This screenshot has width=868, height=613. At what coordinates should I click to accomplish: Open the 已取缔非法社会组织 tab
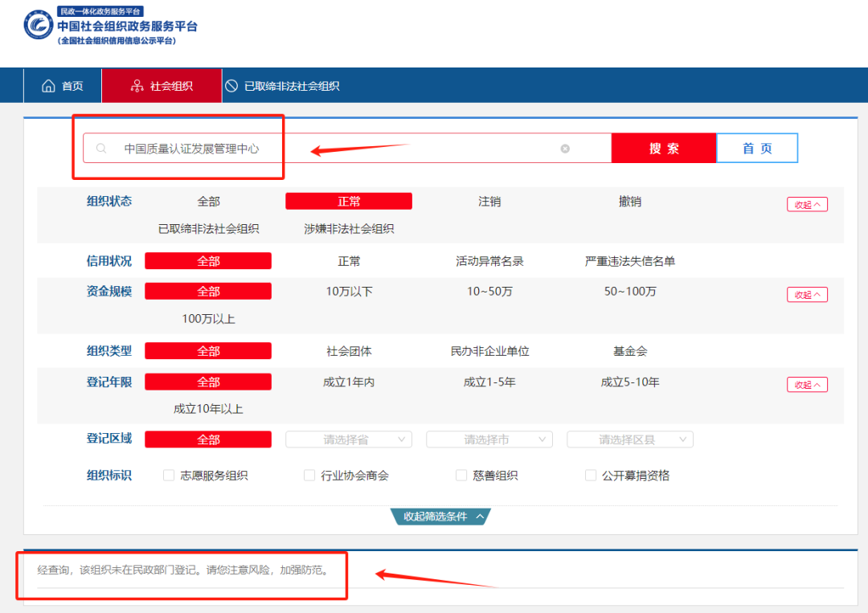click(x=282, y=86)
